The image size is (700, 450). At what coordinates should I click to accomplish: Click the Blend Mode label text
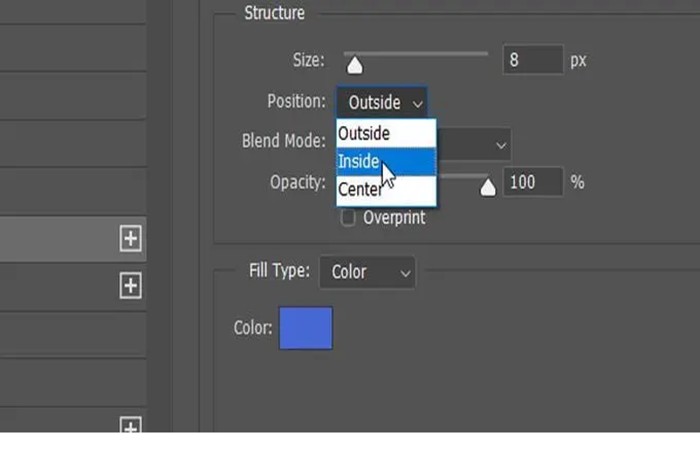[284, 141]
